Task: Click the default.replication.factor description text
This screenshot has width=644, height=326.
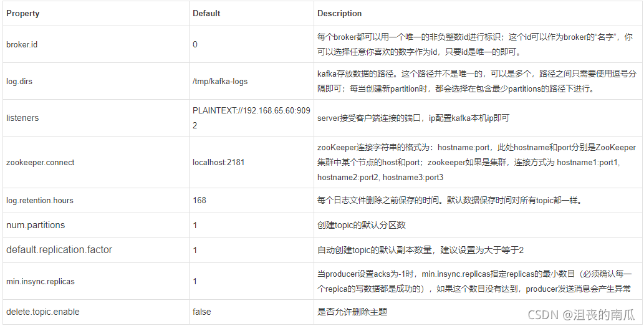Action: (420, 250)
